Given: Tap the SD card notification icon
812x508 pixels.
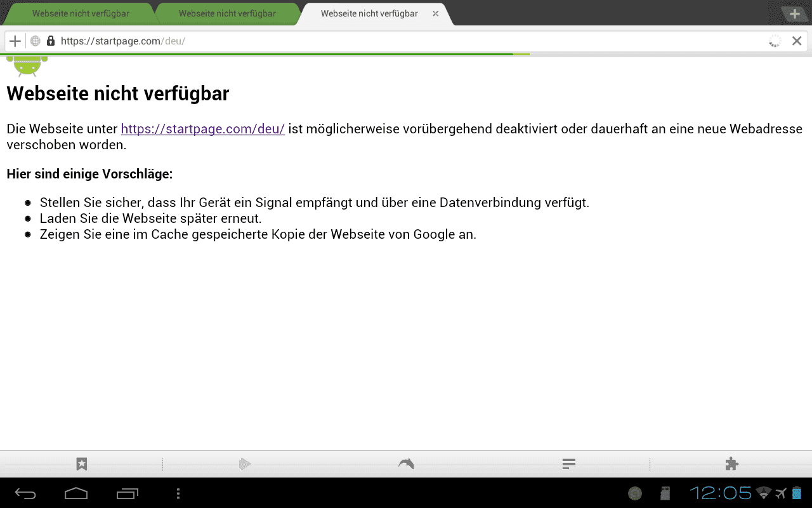Looking at the screenshot, I should tap(665, 493).
